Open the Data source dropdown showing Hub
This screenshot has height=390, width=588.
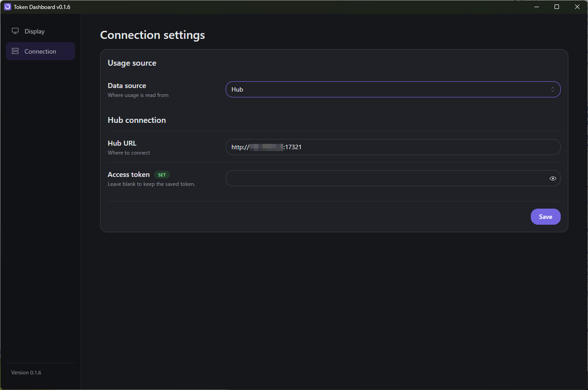(393, 89)
